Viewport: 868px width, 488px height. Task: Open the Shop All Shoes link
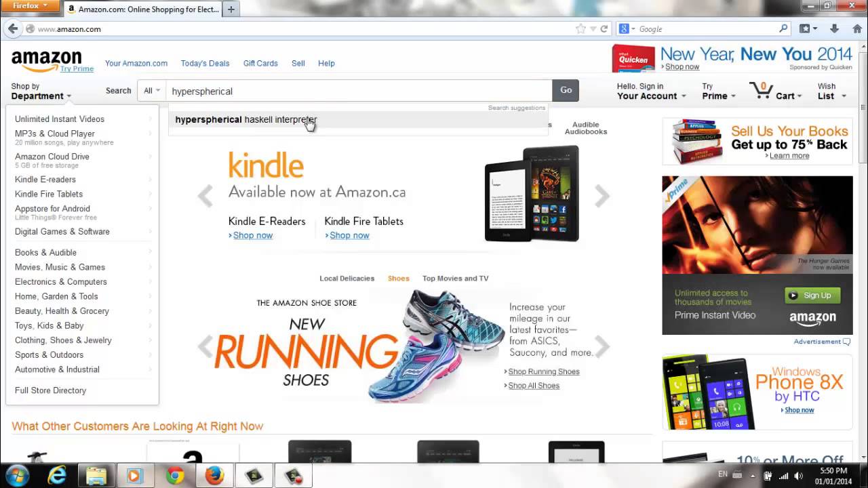533,386
